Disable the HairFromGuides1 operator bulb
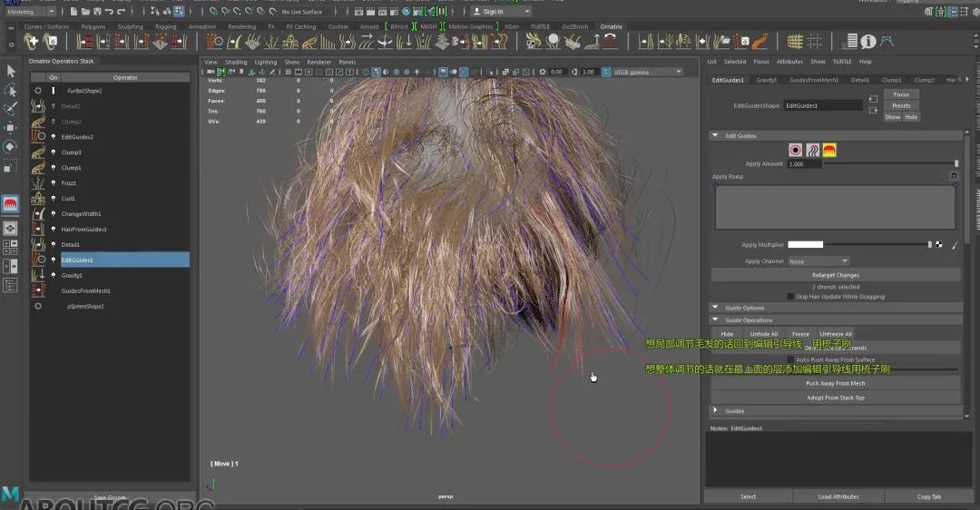980x510 pixels. (x=54, y=230)
